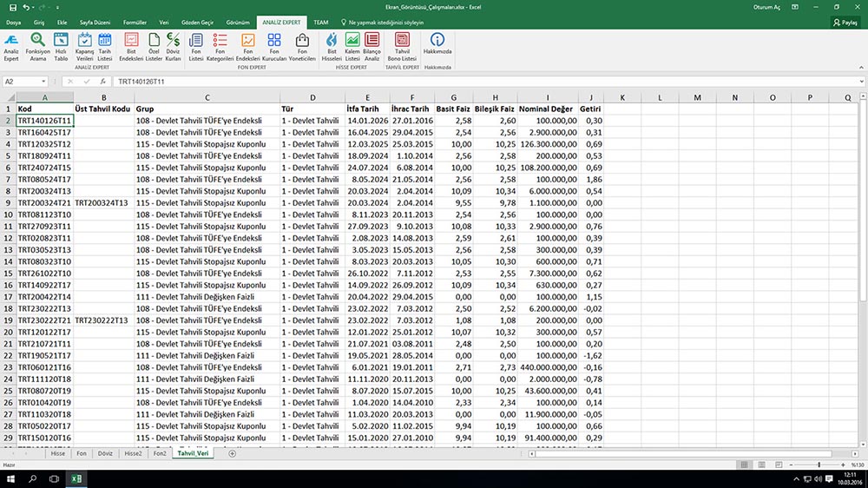Select the Nominal Değer header cell

pyautogui.click(x=548, y=109)
